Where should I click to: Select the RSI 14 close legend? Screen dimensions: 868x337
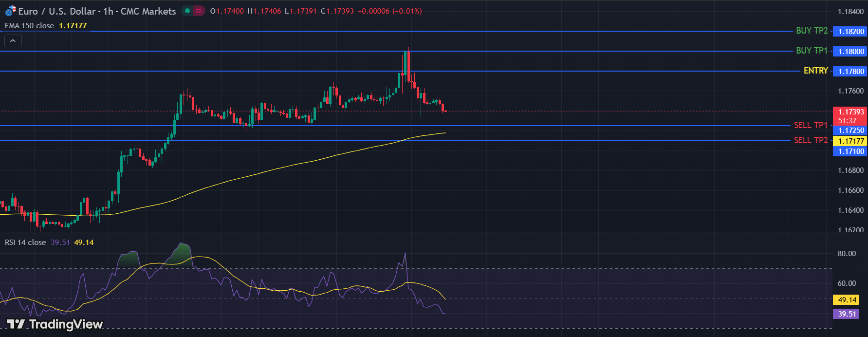(25, 243)
